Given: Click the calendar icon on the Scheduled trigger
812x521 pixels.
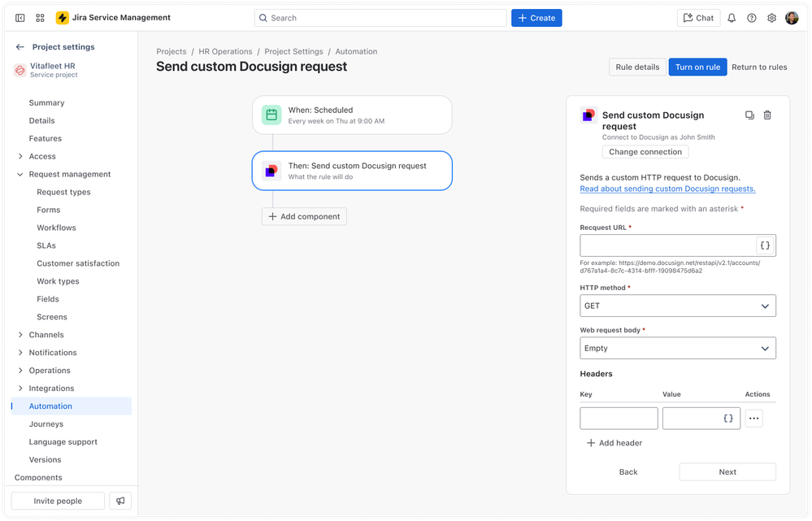Looking at the screenshot, I should 271,115.
